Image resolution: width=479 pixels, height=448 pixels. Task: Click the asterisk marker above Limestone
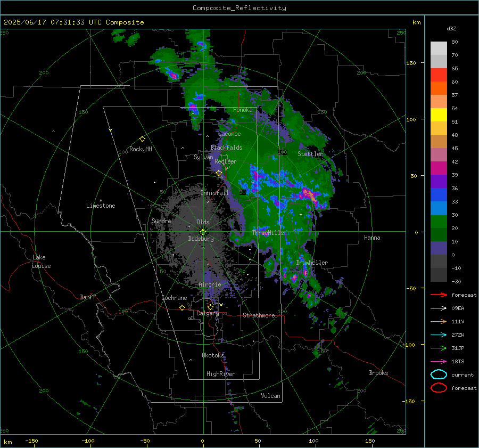click(x=101, y=201)
